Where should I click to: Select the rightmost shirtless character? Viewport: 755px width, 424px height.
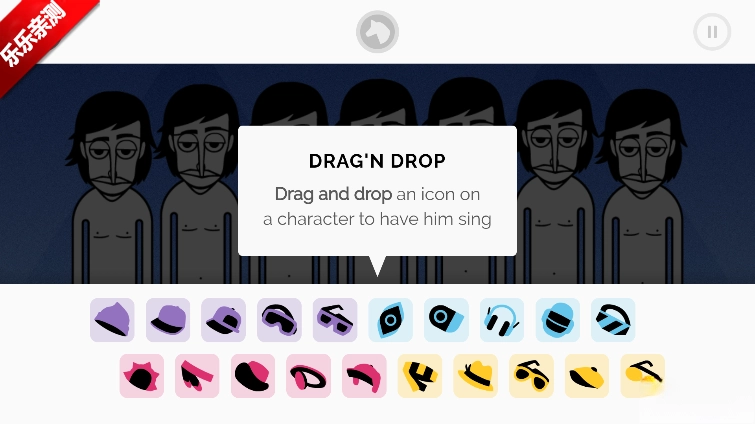point(643,187)
